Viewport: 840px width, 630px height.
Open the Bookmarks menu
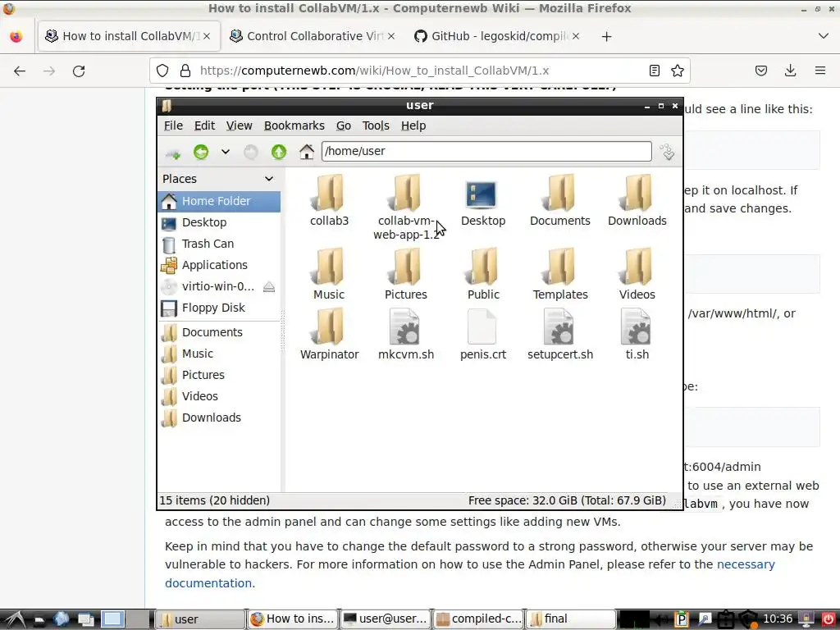[x=294, y=126]
